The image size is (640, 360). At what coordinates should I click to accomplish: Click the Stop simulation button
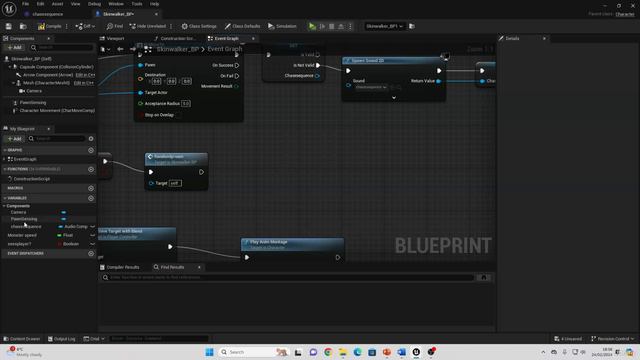(331, 26)
